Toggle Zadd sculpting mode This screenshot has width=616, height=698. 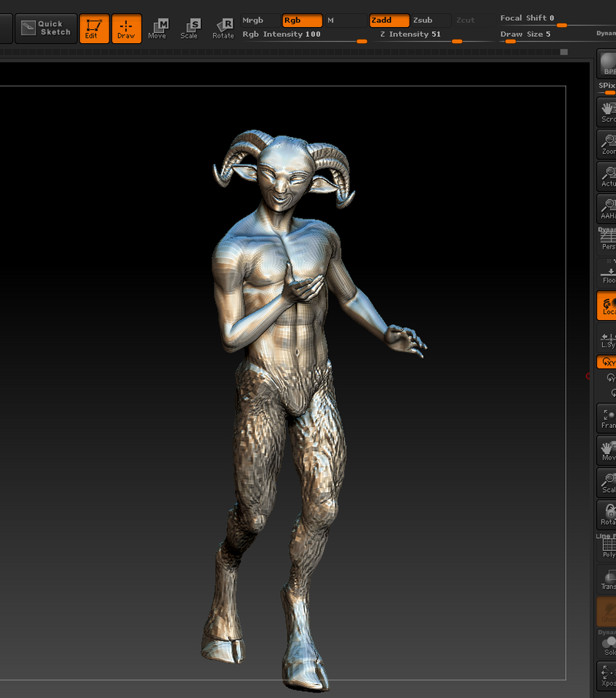(x=390, y=21)
